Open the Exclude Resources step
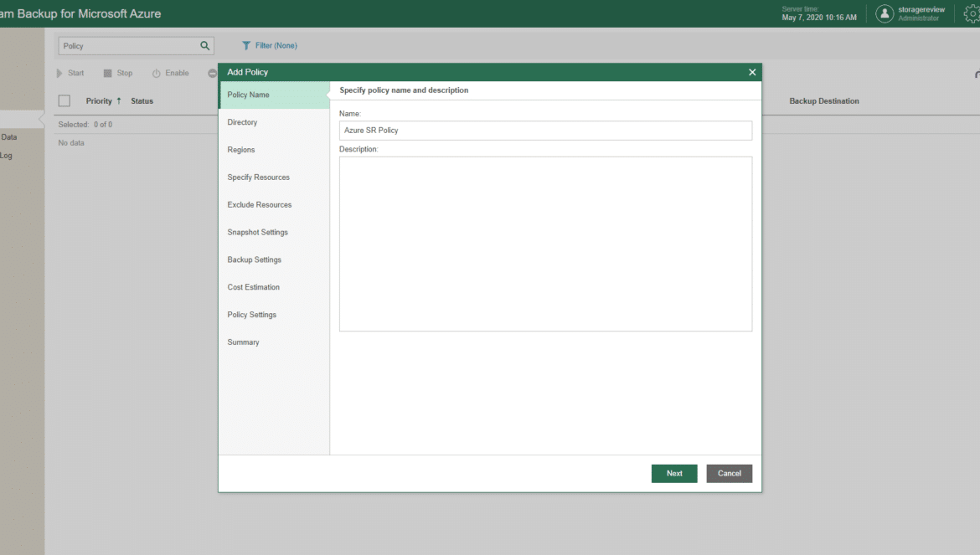Screen dimensions: 980x555 tap(274, 205)
